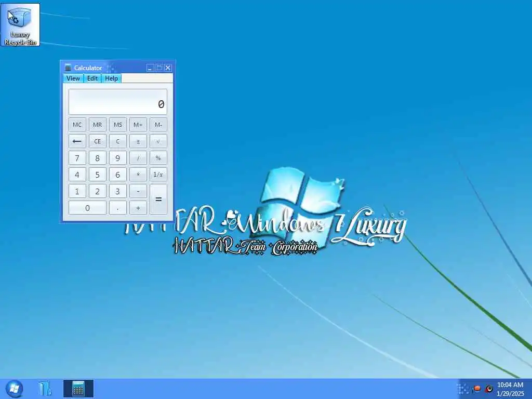Viewport: 532px width, 399px height.
Task: Click the Calculator taskbar button
Action: (x=78, y=389)
